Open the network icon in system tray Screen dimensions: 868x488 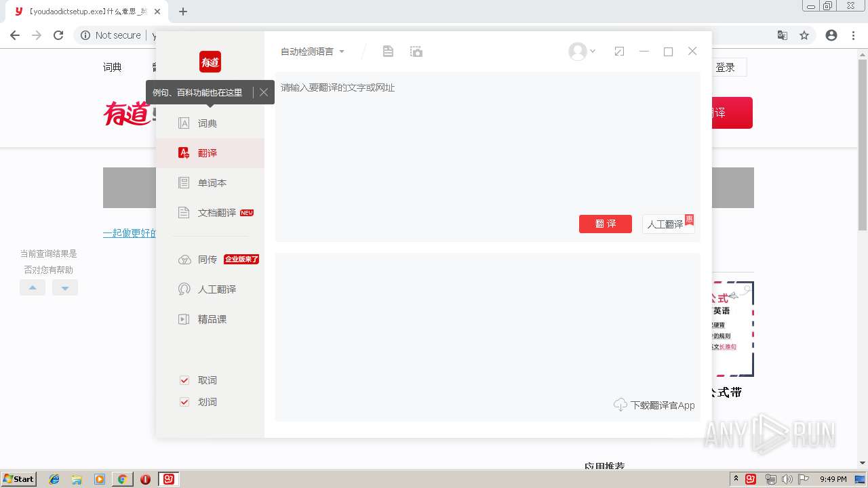(x=770, y=479)
